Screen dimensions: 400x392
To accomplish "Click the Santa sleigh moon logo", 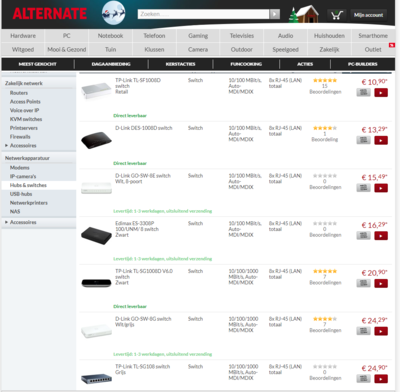I will coord(113,13).
